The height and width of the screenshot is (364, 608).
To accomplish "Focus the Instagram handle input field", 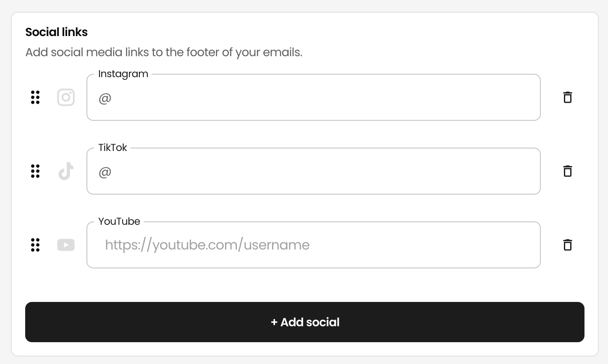I will (313, 97).
